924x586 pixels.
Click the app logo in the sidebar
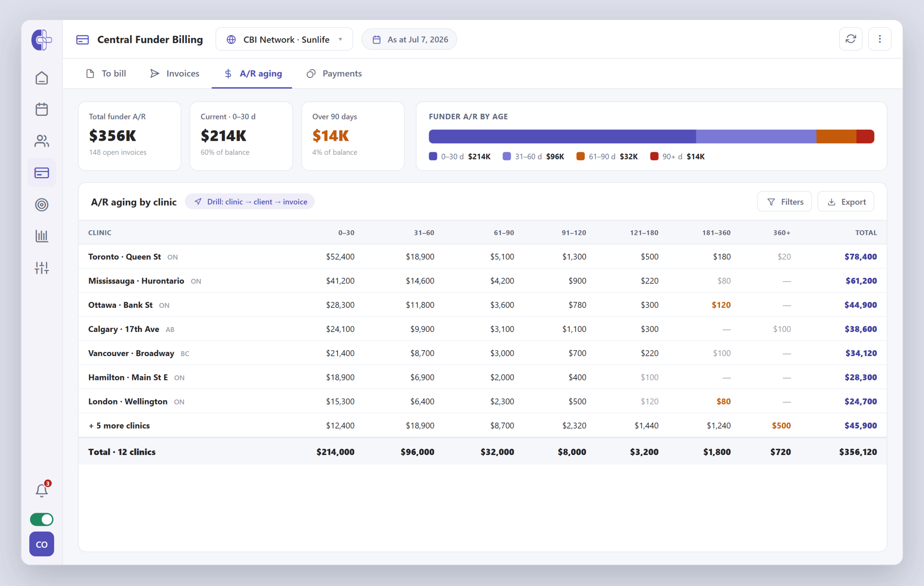tap(42, 39)
